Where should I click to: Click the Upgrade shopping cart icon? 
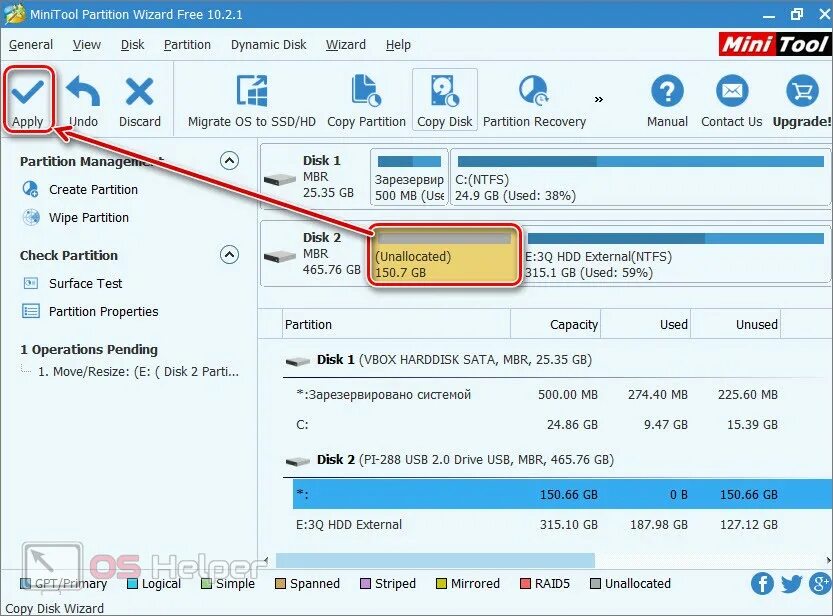[802, 91]
